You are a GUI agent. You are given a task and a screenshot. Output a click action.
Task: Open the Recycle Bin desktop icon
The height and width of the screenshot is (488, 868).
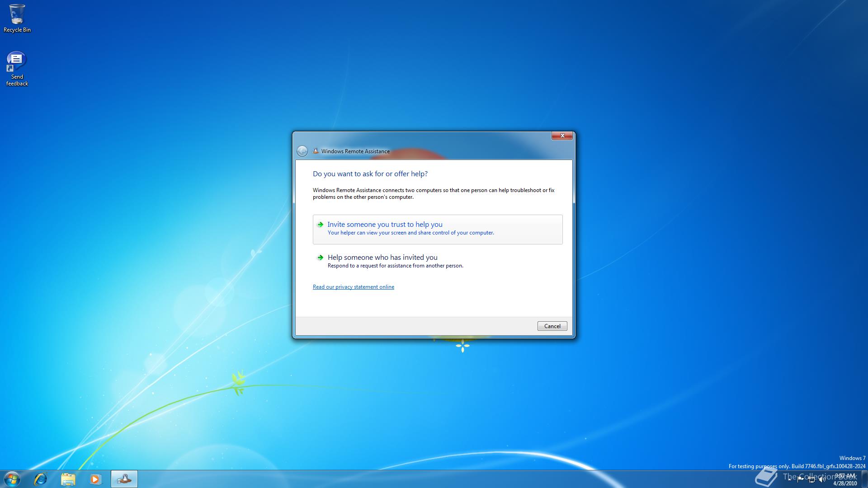pyautogui.click(x=17, y=18)
